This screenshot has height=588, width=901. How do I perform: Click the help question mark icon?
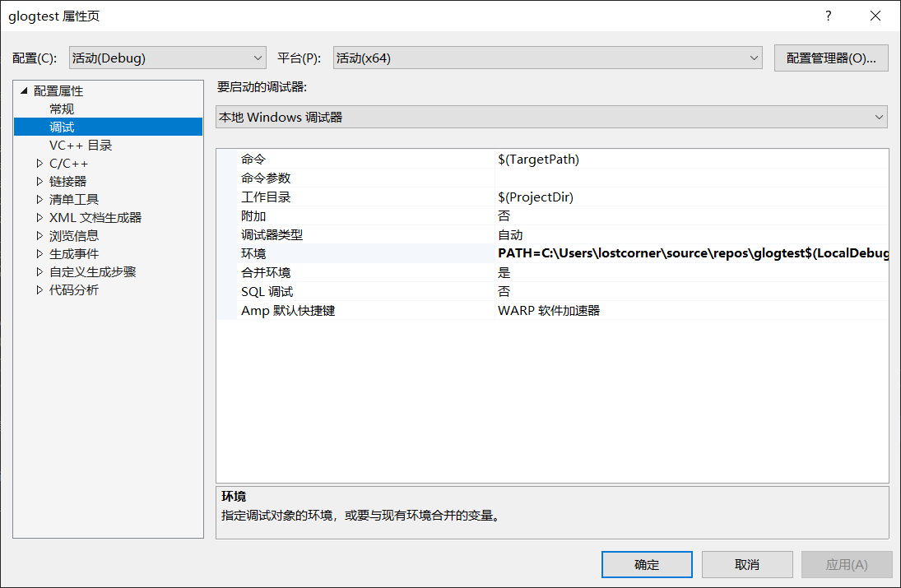point(828,16)
